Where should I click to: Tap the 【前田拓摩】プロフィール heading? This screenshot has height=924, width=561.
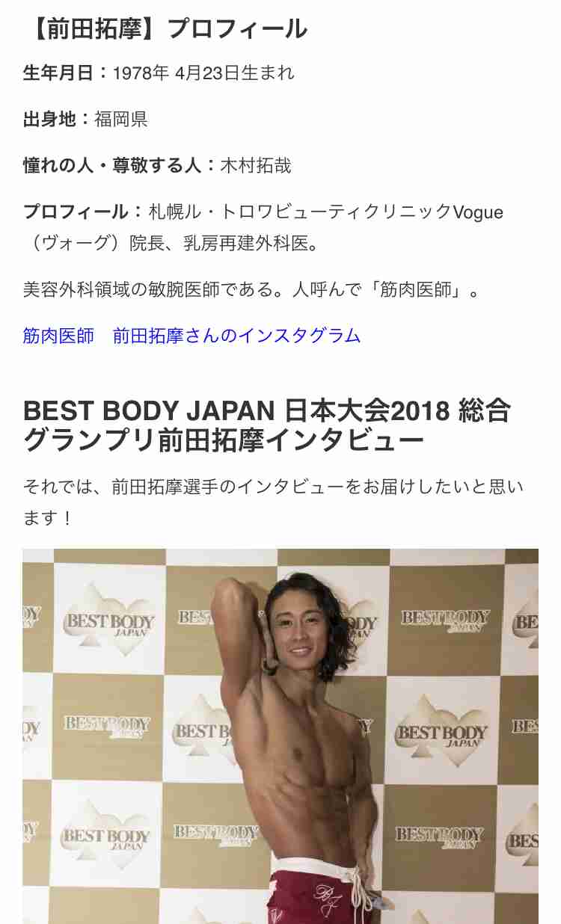(165, 28)
